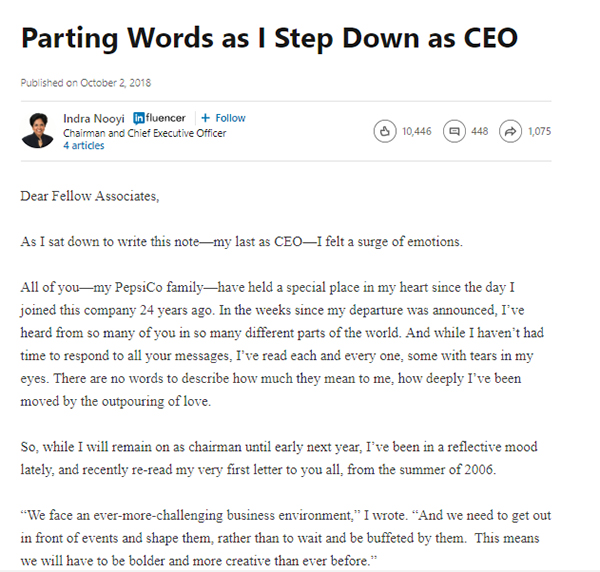This screenshot has width=600, height=572.
Task: Click the 1,075 shares count
Action: click(538, 131)
